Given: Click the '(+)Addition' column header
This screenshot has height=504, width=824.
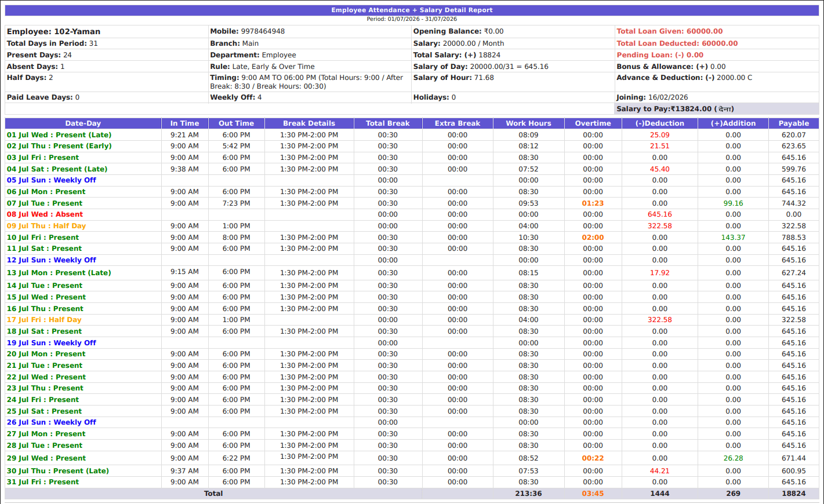Looking at the screenshot, I should [733, 123].
